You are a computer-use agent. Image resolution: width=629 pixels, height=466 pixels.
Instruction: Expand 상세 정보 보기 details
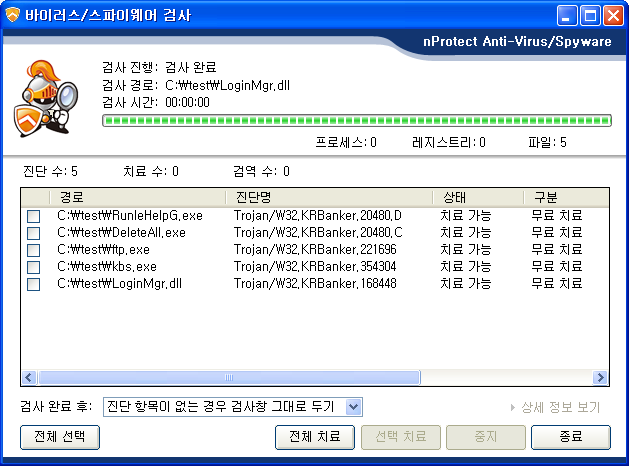pyautogui.click(x=555, y=407)
